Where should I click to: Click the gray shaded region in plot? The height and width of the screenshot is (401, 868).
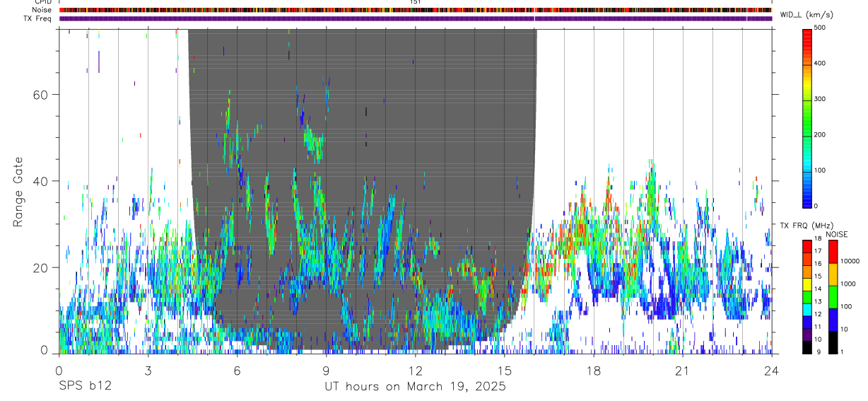point(362,188)
